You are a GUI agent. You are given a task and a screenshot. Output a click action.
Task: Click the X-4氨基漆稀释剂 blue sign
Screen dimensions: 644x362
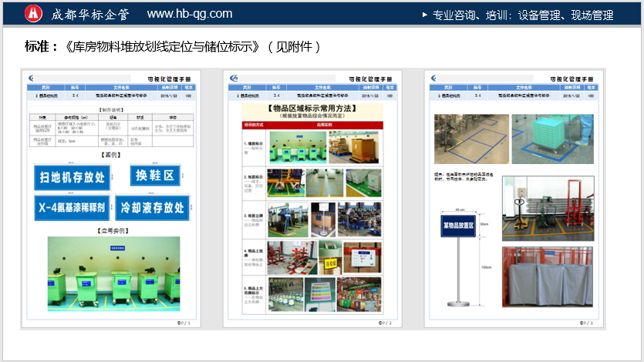72,207
